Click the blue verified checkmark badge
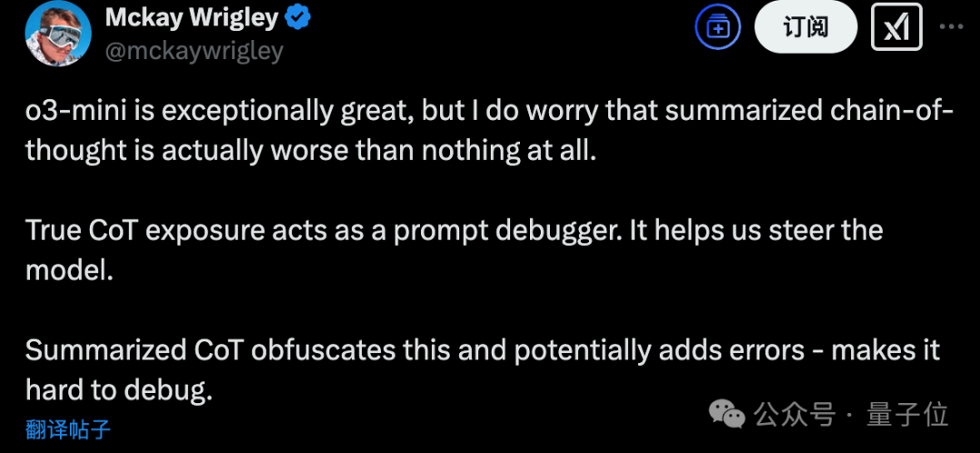This screenshot has height=453, width=980. pos(299,19)
